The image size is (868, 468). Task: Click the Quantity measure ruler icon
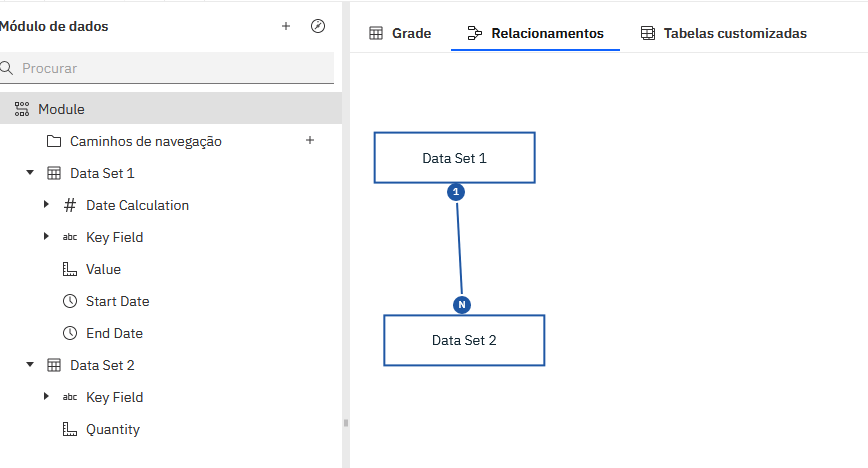(70, 429)
